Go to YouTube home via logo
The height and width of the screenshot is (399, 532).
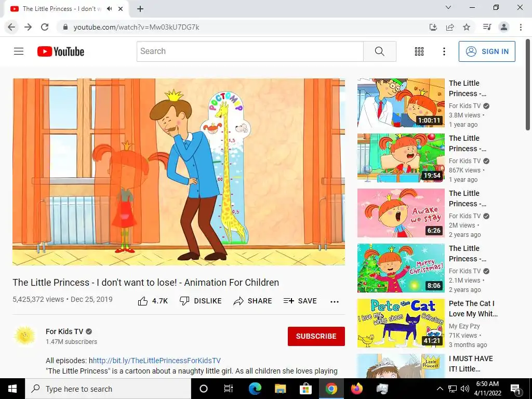61,51
